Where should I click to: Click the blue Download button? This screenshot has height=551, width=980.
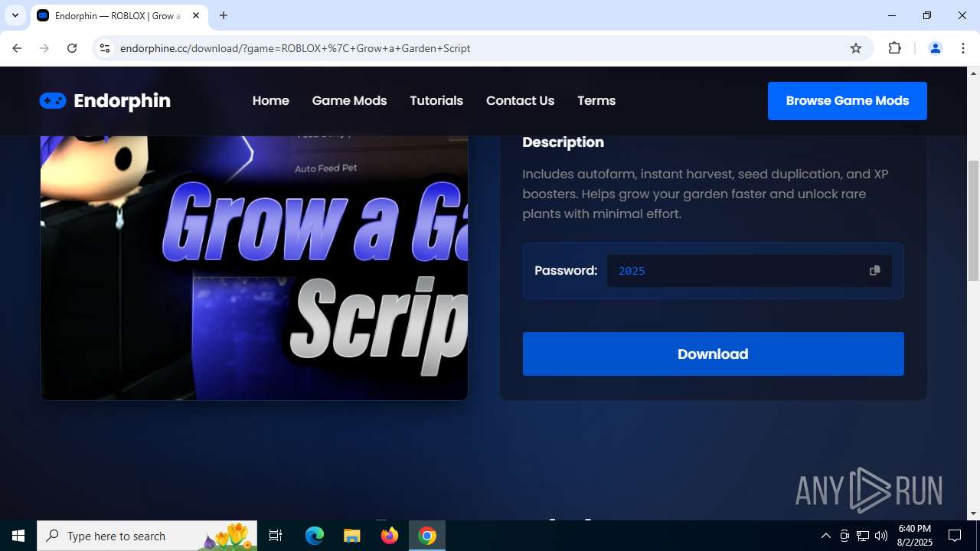click(714, 354)
